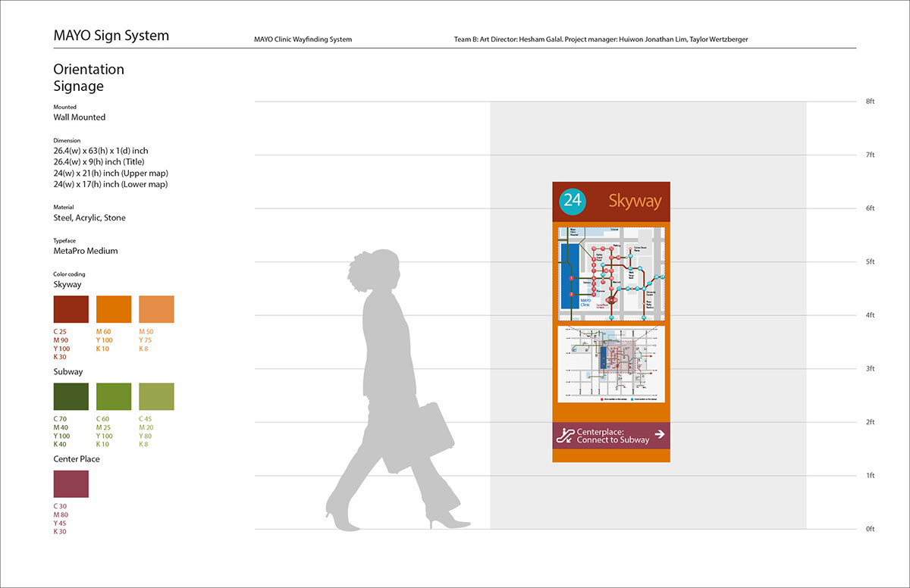Image resolution: width=910 pixels, height=588 pixels.
Task: Click the 'Material' small label
Action: pos(64,207)
